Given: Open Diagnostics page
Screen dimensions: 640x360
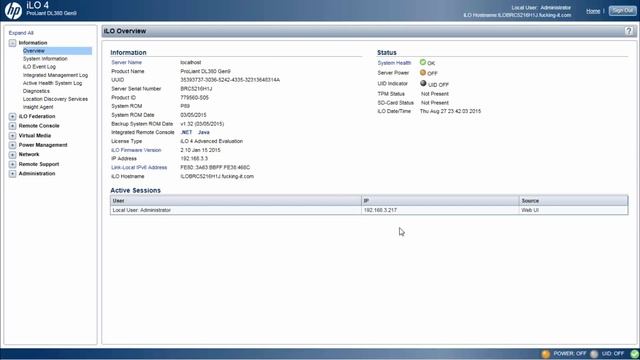Looking at the screenshot, I should pyautogui.click(x=36, y=91).
